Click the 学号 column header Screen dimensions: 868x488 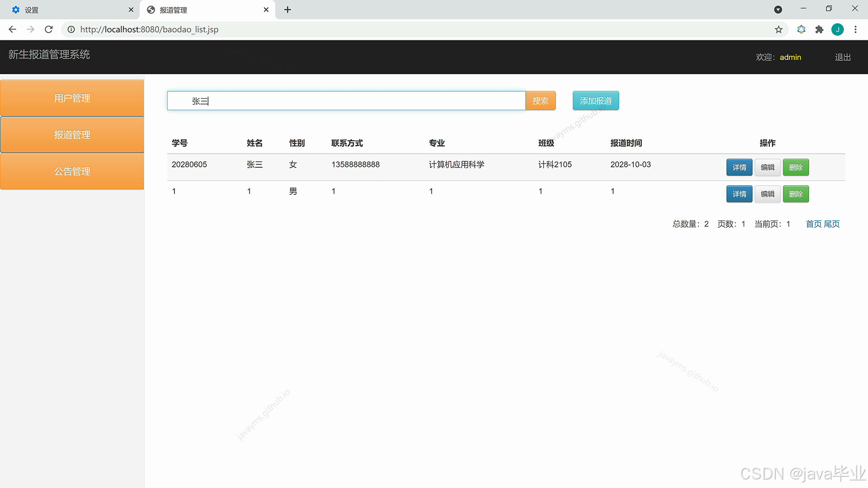point(179,143)
